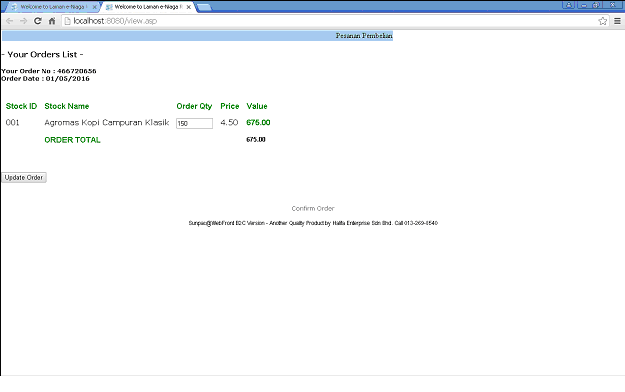Click the Update Order button

click(x=24, y=177)
